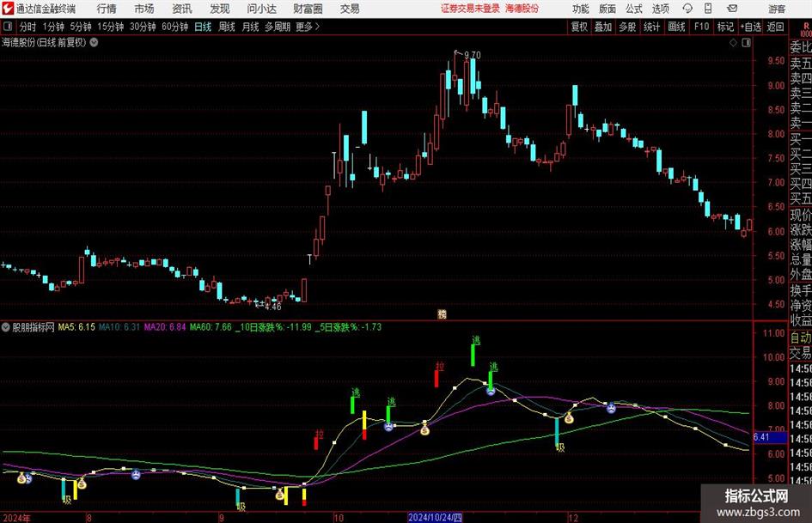Open the 版面 menu
812x523 pixels.
pos(607,9)
